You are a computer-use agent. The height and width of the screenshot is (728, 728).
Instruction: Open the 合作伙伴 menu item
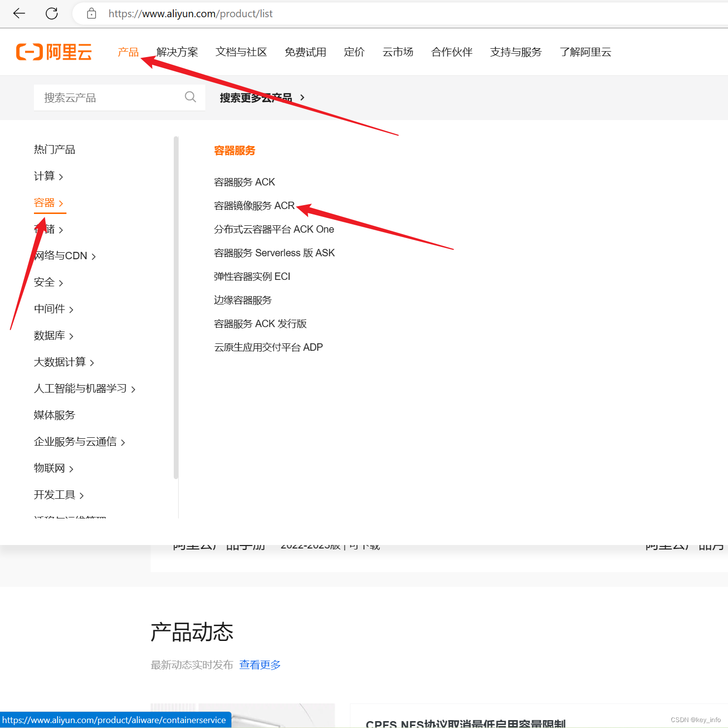[x=452, y=52]
